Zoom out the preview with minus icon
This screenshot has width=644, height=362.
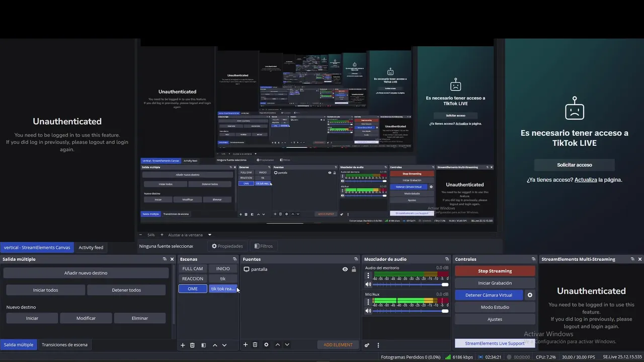point(140,235)
